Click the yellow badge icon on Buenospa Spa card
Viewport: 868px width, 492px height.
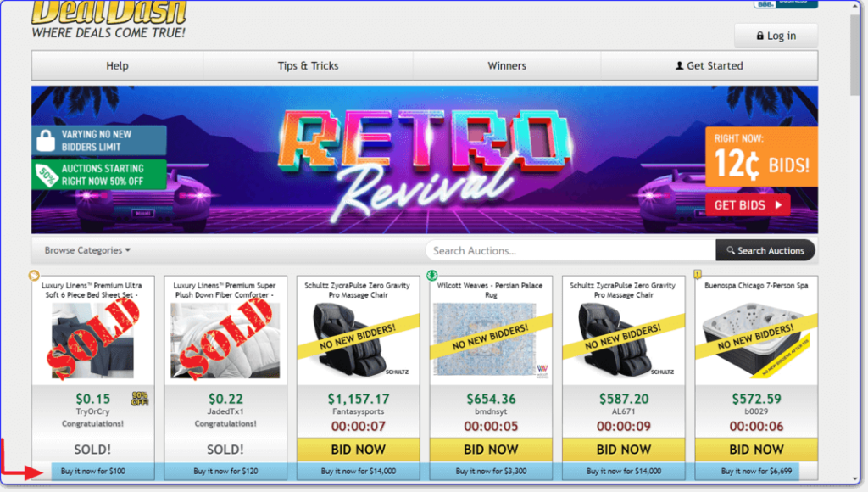(698, 274)
